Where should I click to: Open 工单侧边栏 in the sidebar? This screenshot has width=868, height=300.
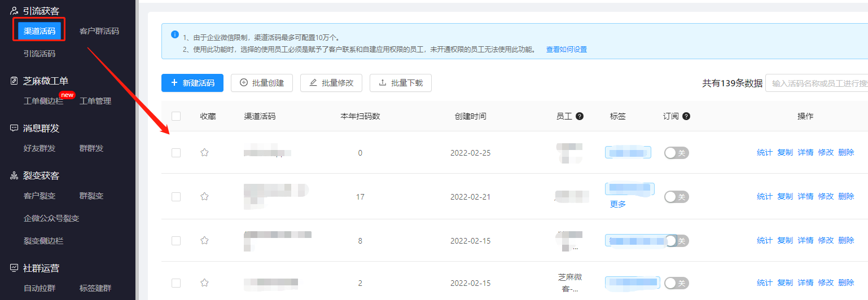(x=43, y=101)
